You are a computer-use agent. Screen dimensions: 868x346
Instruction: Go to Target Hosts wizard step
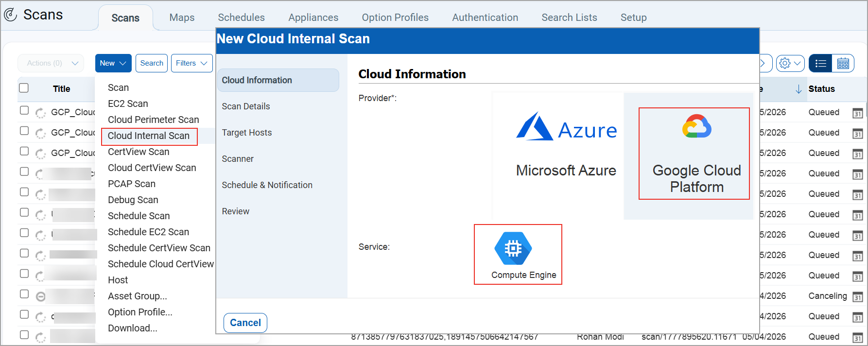tap(246, 133)
